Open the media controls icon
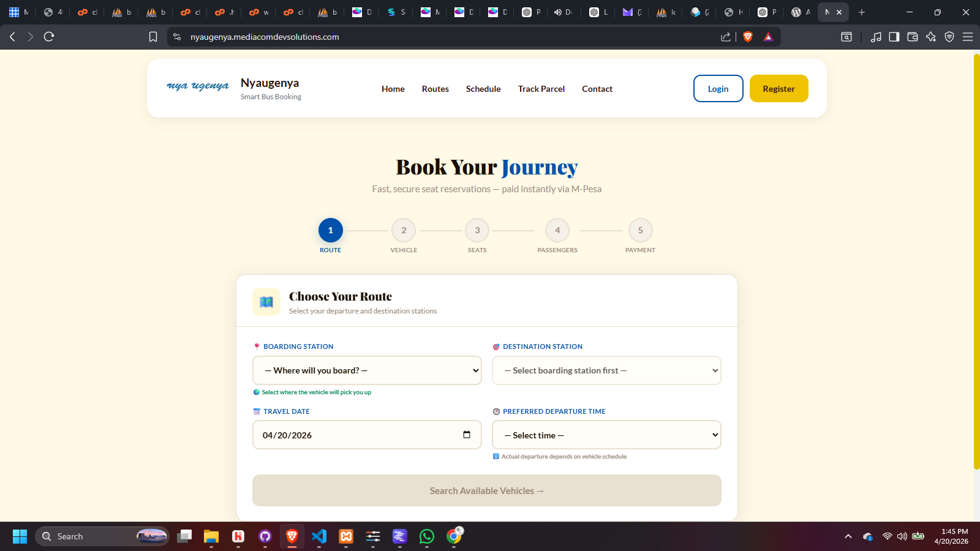The image size is (980, 551). click(x=875, y=37)
